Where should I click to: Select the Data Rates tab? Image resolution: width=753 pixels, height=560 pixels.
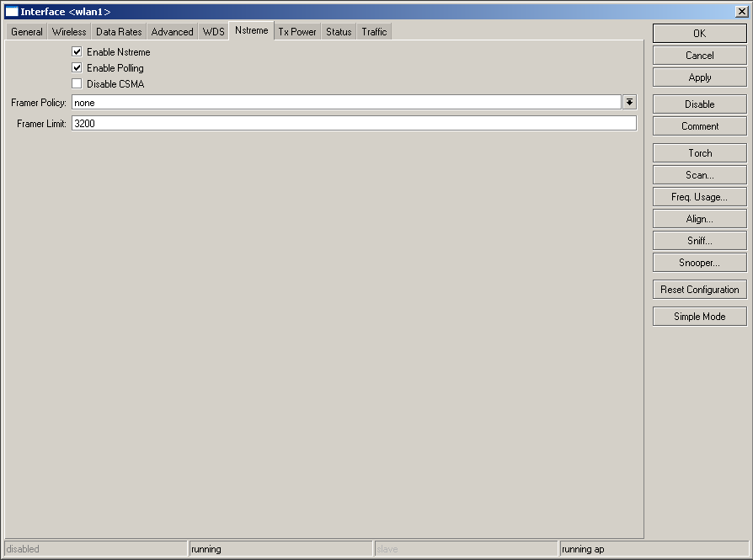119,32
